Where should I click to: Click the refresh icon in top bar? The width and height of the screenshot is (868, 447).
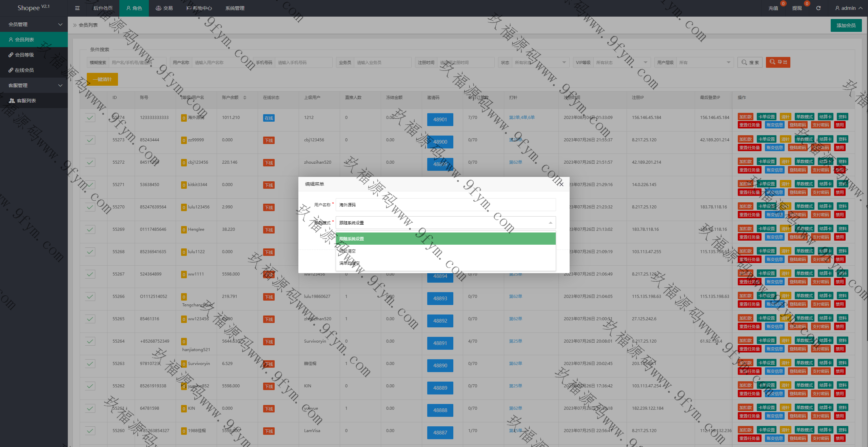pyautogui.click(x=818, y=8)
